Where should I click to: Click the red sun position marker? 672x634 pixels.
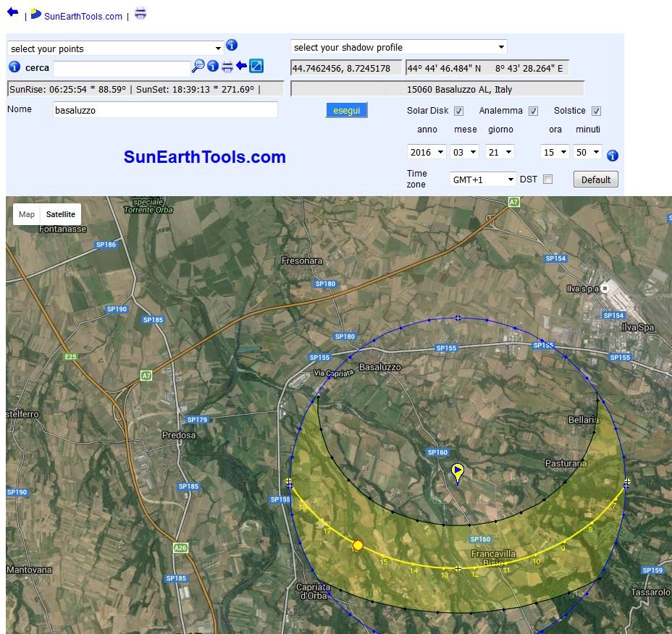[x=358, y=546]
